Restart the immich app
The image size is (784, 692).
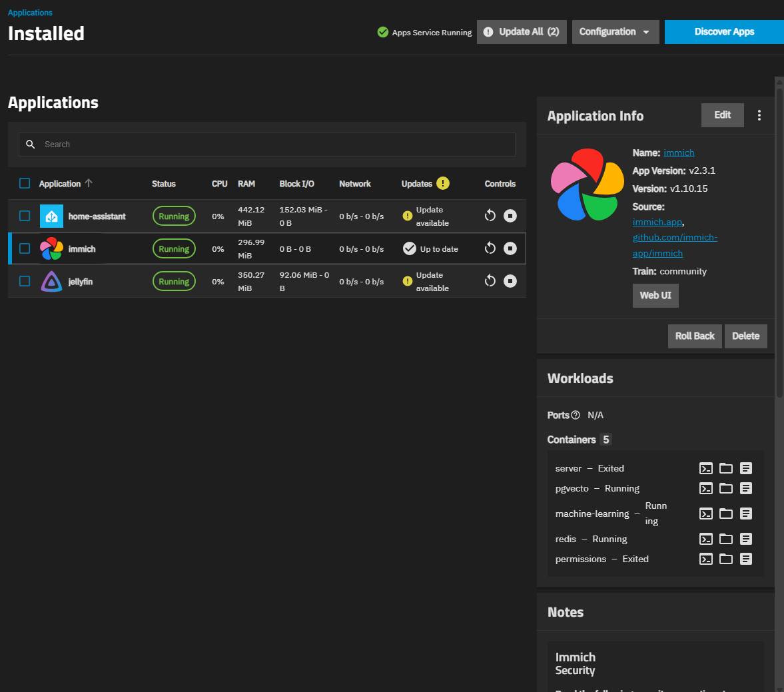coord(490,248)
